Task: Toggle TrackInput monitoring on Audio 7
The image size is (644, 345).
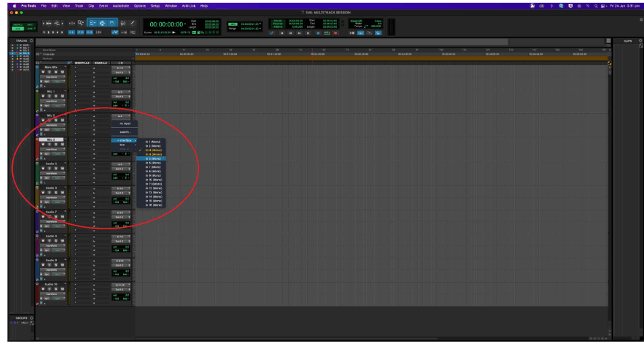Action: click(x=49, y=216)
